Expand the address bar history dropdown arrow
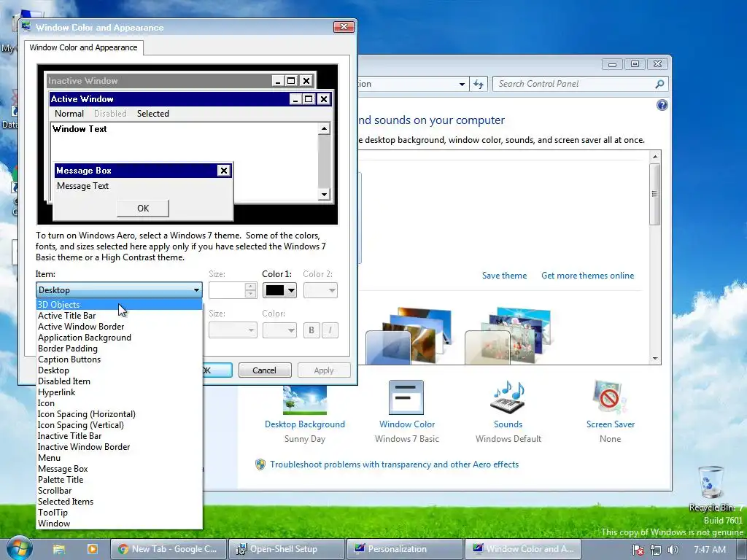This screenshot has width=747, height=560. 462,85
